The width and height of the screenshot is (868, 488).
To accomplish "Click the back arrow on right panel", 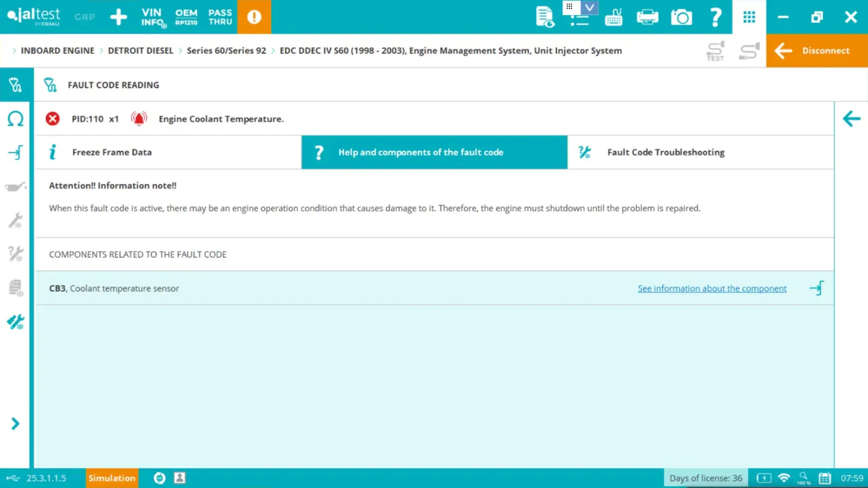I will click(x=852, y=119).
